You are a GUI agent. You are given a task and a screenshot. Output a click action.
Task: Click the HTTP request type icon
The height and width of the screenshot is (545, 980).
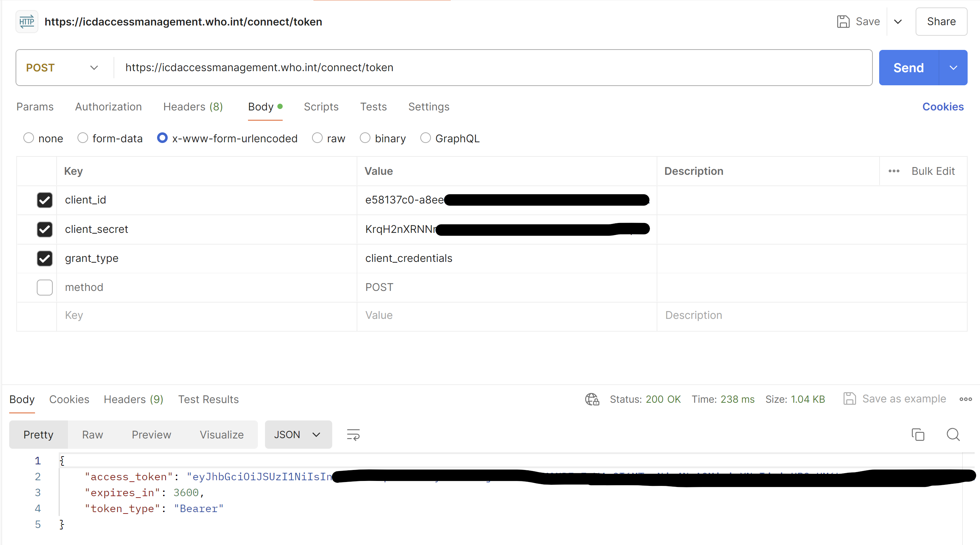pyautogui.click(x=27, y=22)
